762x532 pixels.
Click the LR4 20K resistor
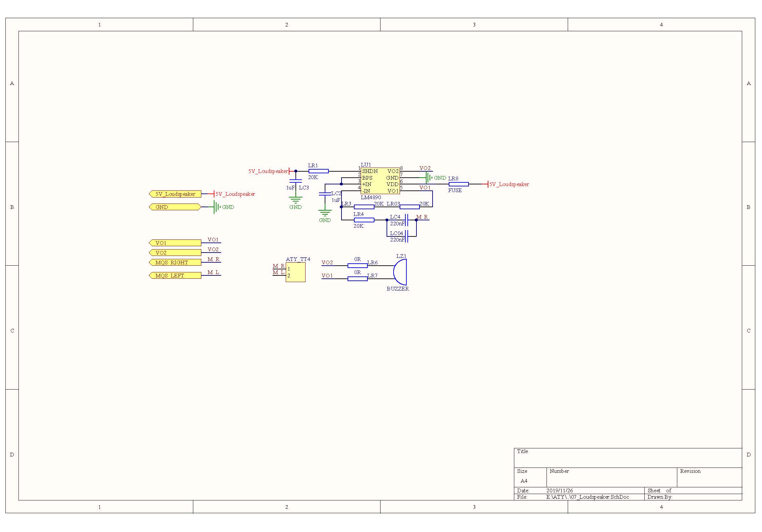click(x=364, y=220)
